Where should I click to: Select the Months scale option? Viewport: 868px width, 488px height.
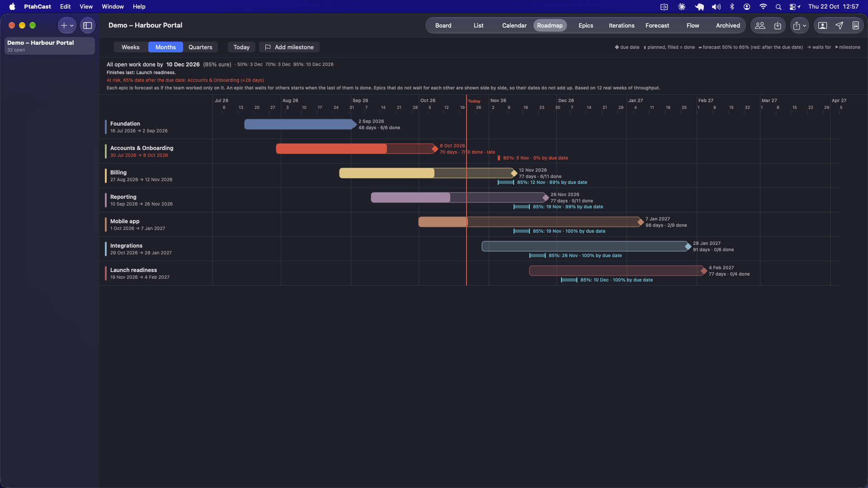(165, 47)
